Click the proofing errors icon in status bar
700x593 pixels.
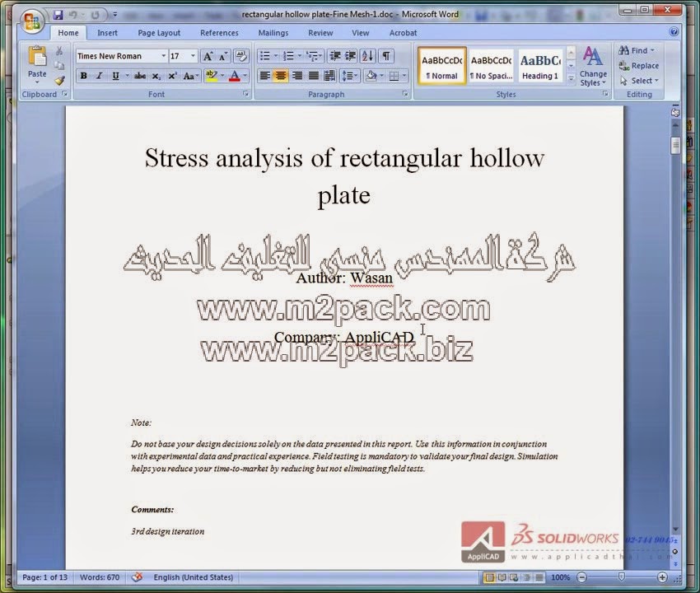pyautogui.click(x=137, y=577)
